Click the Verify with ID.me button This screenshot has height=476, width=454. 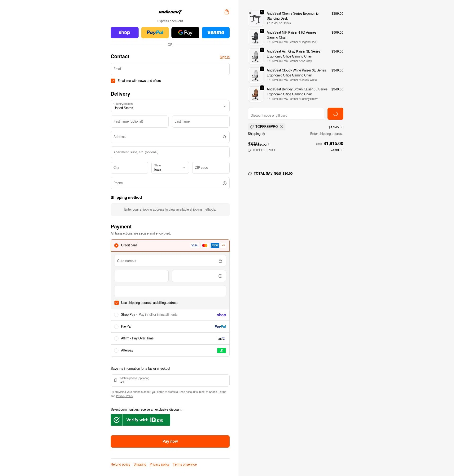140,420
